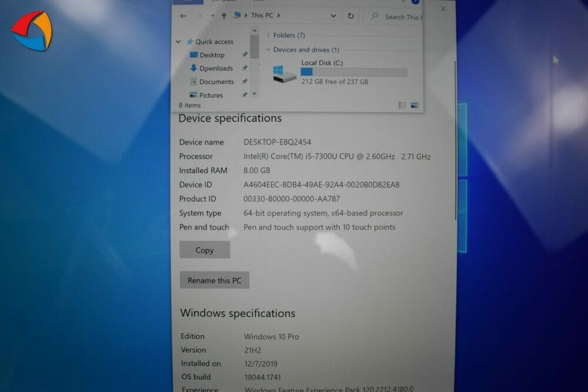Go forward in File Explorer
The image size is (588, 392).
click(x=199, y=16)
